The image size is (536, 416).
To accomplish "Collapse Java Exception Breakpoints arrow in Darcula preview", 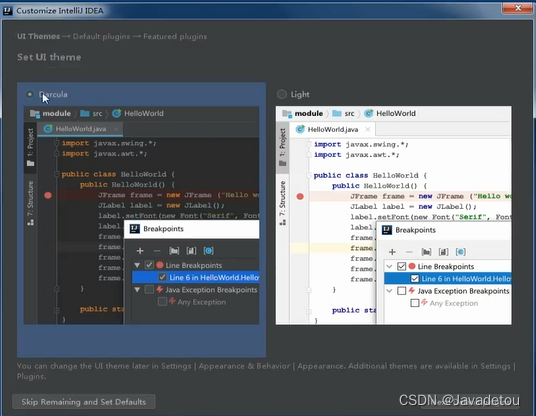I will [137, 290].
